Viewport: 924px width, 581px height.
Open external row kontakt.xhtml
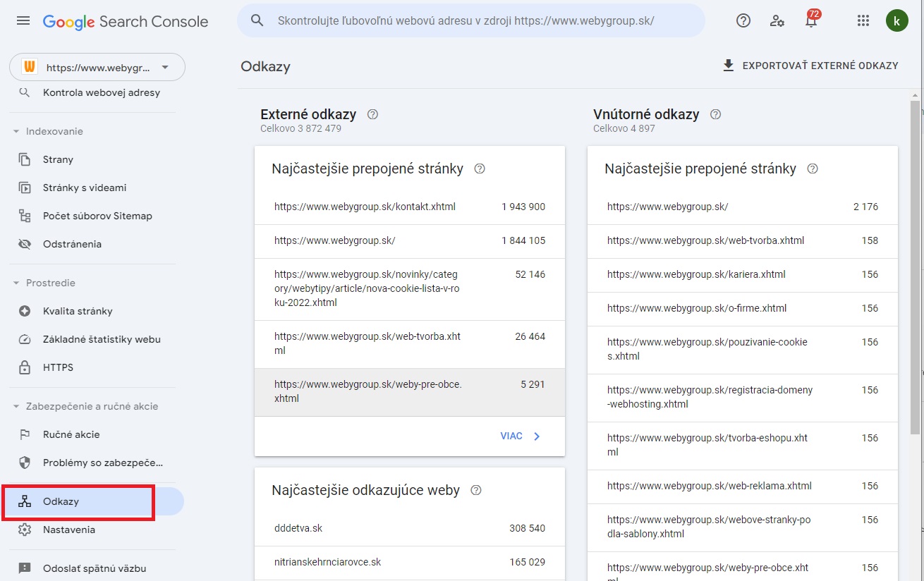410,207
